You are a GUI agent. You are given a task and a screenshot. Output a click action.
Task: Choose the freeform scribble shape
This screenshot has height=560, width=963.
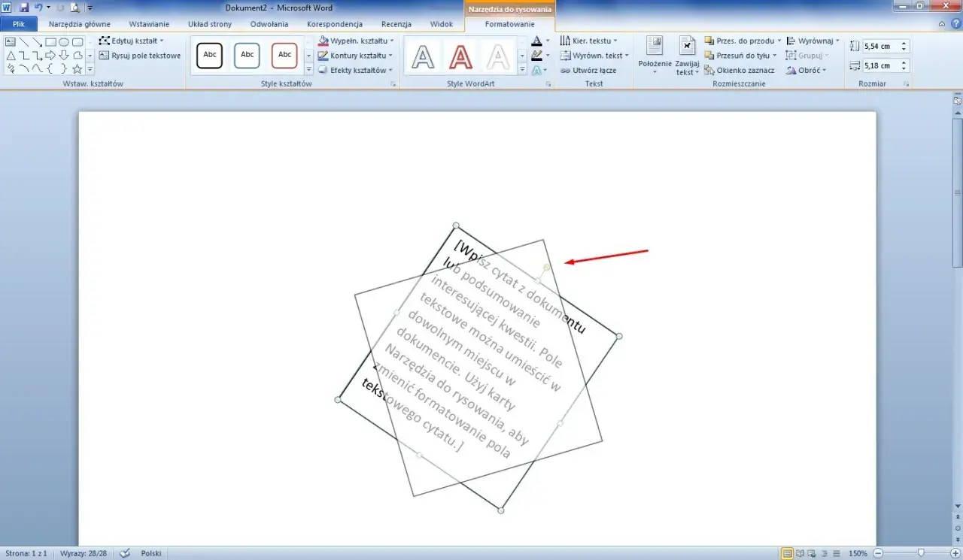point(11,69)
